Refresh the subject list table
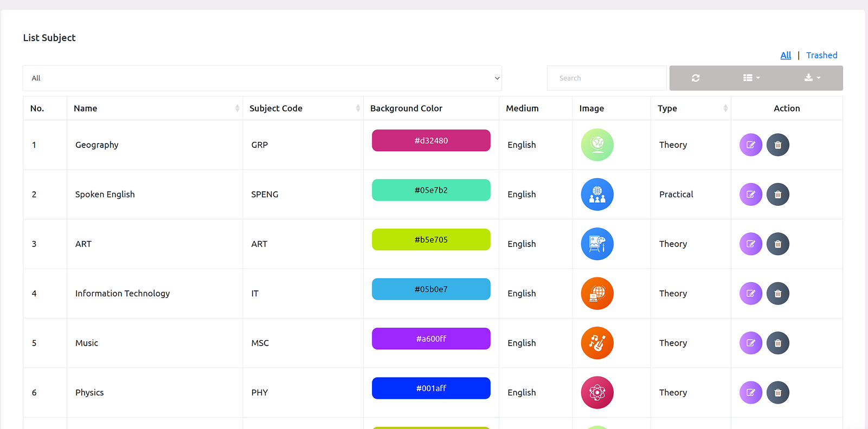Viewport: 868px width, 429px height. click(696, 78)
